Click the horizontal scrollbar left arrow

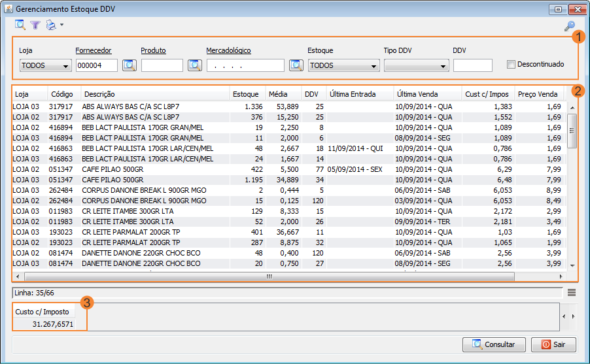18,277
